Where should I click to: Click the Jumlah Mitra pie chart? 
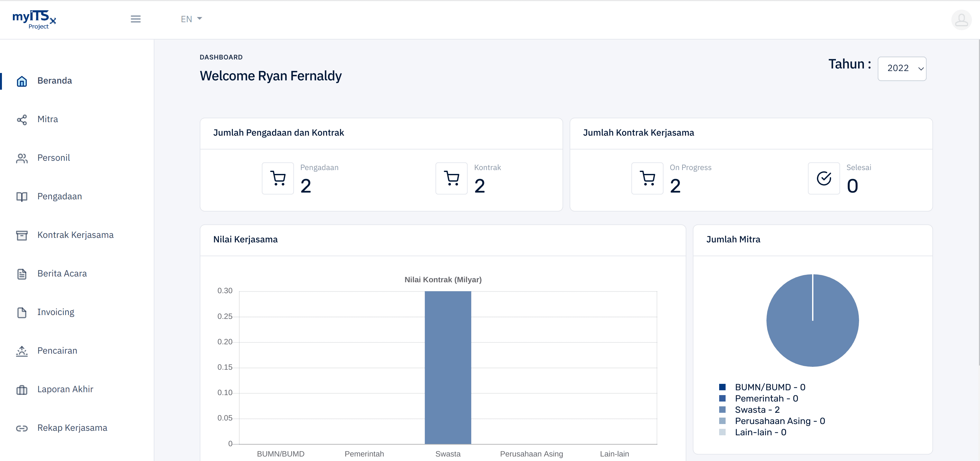click(813, 320)
